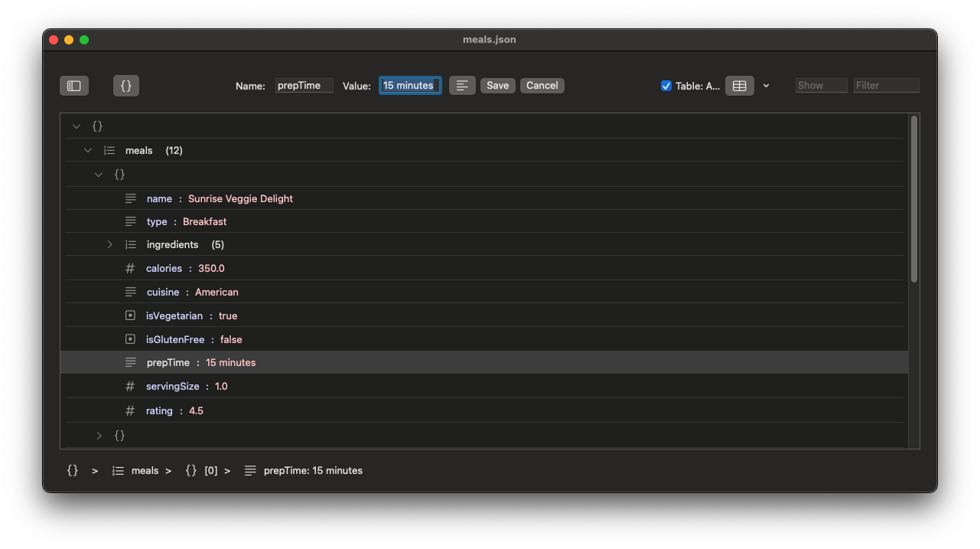Click the list icon for meals in the breadcrumb

pos(119,470)
